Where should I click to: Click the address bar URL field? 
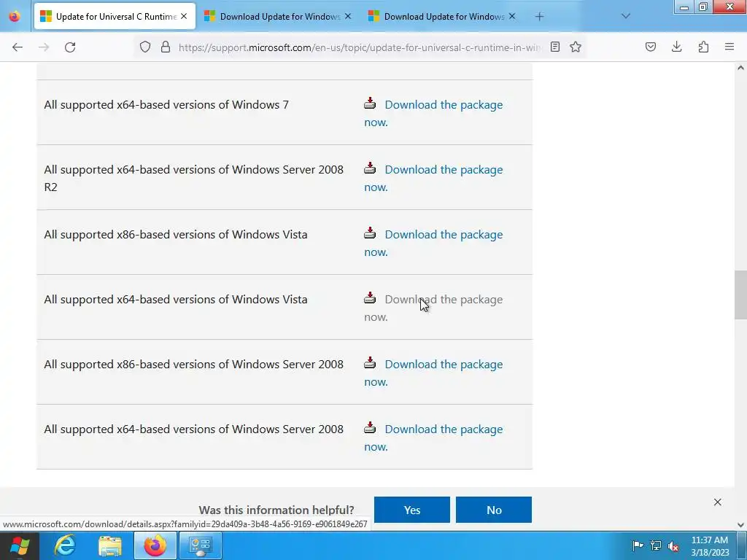tap(360, 47)
